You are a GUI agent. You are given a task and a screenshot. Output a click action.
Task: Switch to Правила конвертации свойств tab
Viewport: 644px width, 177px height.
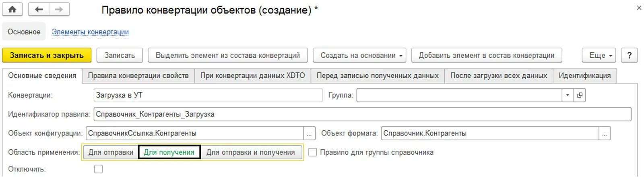pos(138,75)
